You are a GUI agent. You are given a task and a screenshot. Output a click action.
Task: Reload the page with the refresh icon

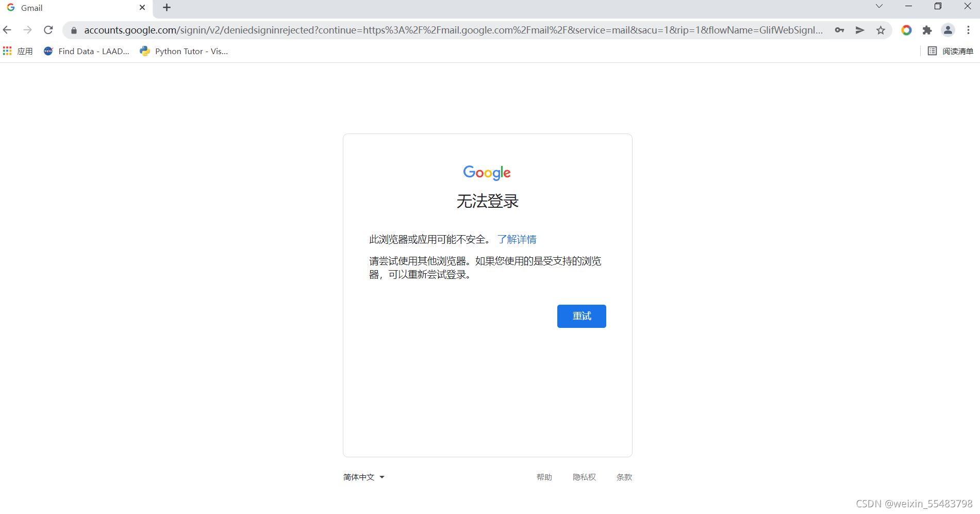48,30
